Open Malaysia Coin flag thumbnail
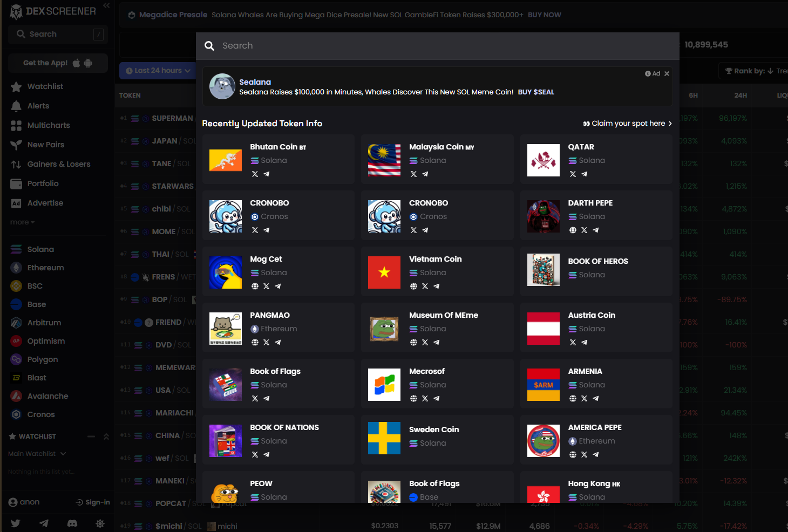 pyautogui.click(x=384, y=160)
